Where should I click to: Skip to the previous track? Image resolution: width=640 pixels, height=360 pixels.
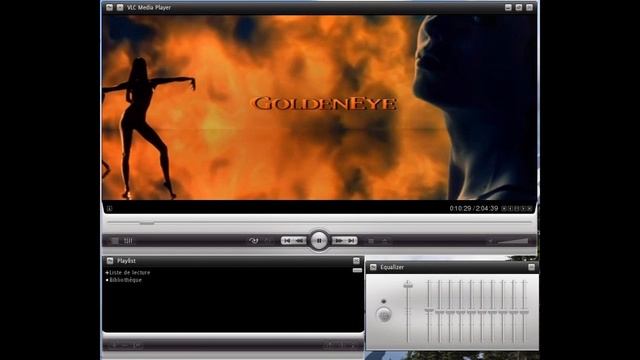[287, 241]
